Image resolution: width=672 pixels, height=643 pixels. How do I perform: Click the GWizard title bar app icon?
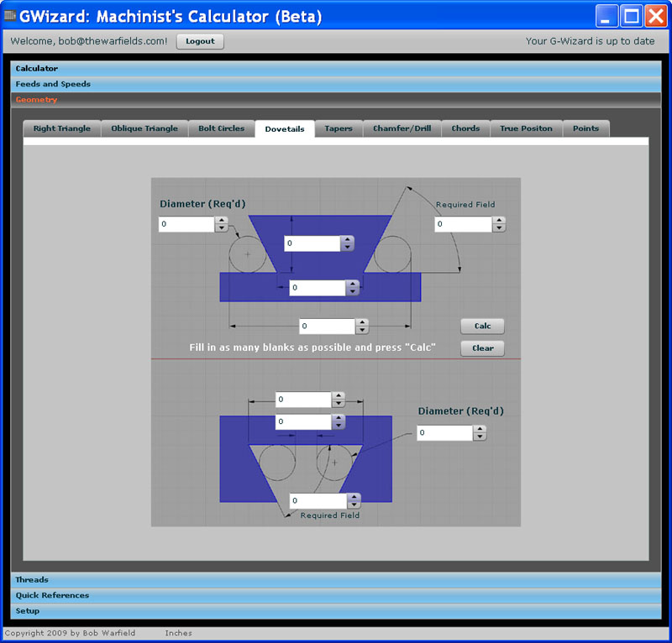coord(10,16)
